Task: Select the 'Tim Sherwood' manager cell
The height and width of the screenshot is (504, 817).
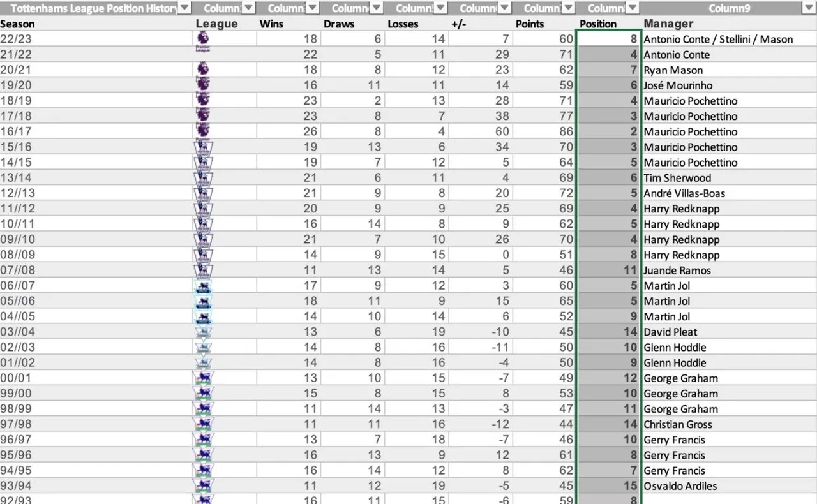Action: coord(728,177)
